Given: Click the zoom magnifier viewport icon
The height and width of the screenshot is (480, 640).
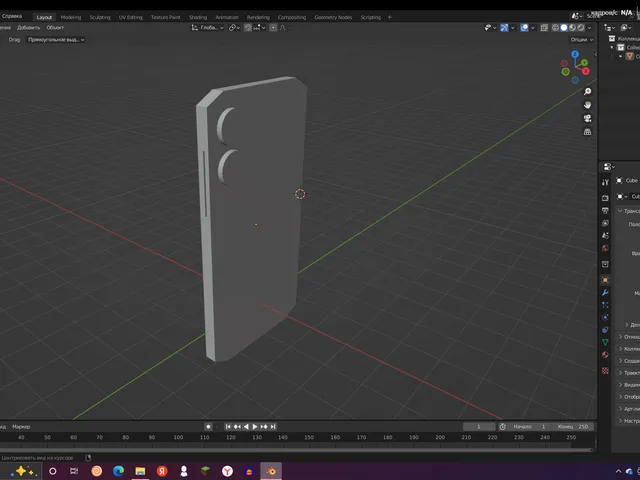Looking at the screenshot, I should (587, 91).
